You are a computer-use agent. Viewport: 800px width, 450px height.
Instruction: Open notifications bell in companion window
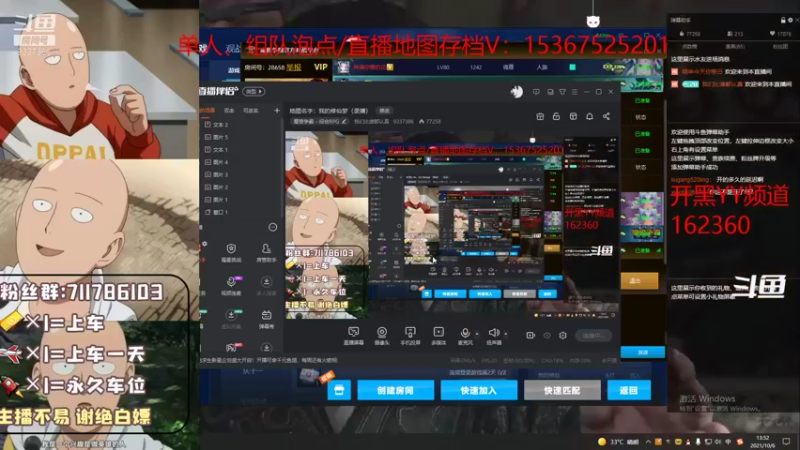pyautogui.click(x=589, y=116)
